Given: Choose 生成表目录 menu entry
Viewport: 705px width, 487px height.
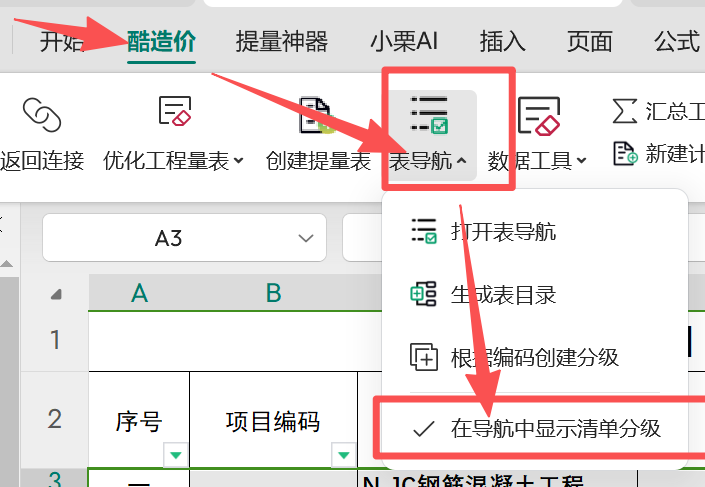Looking at the screenshot, I should click(502, 294).
